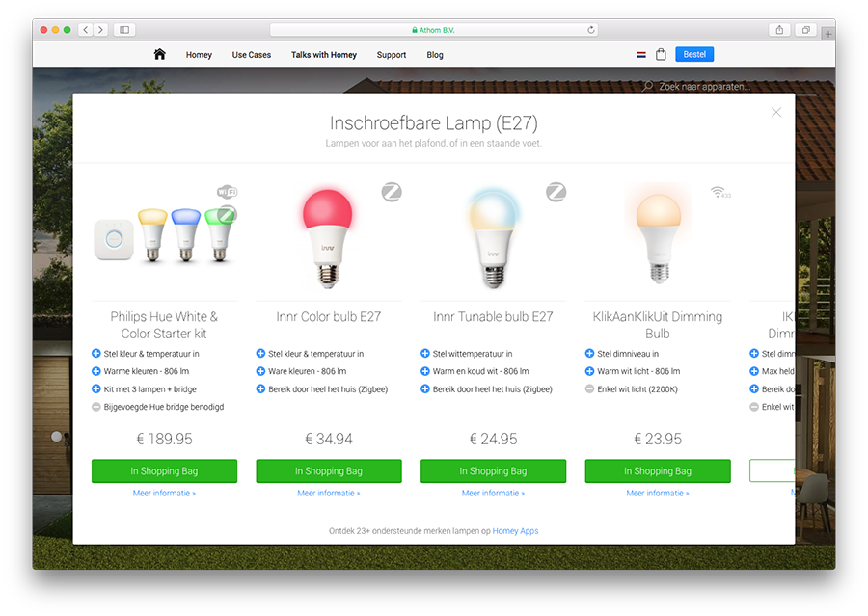Click the plus icon beside Warm en koud wit

pyautogui.click(x=424, y=371)
